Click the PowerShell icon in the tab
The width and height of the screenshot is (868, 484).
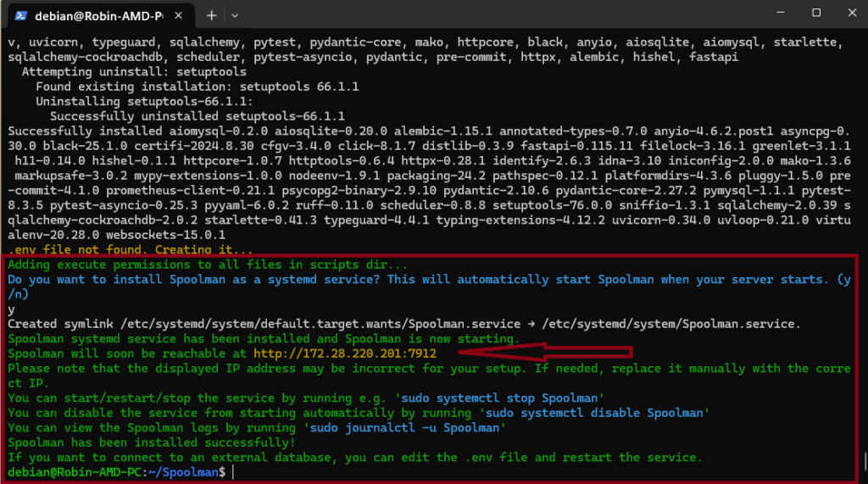tap(21, 15)
